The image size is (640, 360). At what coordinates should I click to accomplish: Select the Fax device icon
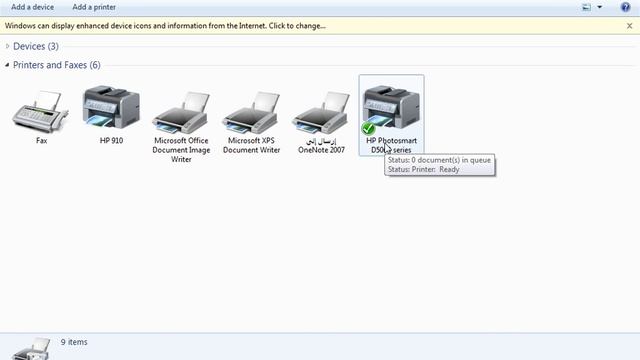pyautogui.click(x=40, y=111)
